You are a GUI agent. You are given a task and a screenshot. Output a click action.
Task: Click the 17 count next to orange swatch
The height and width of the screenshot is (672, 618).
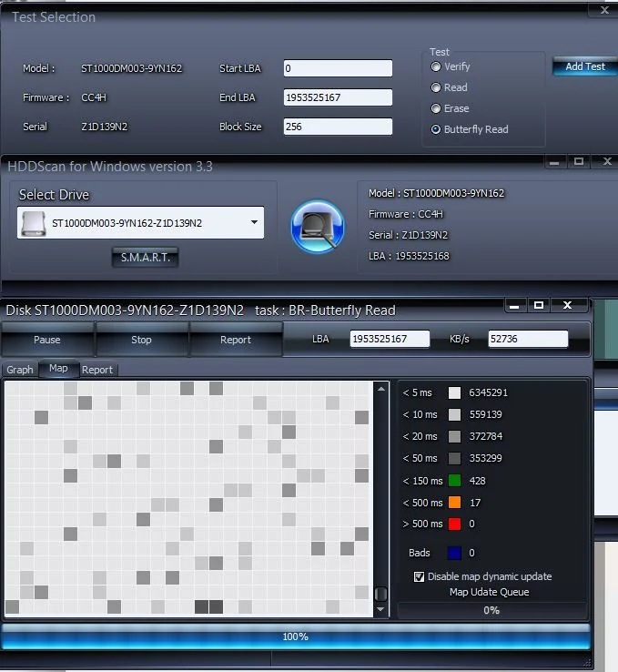pyautogui.click(x=475, y=503)
